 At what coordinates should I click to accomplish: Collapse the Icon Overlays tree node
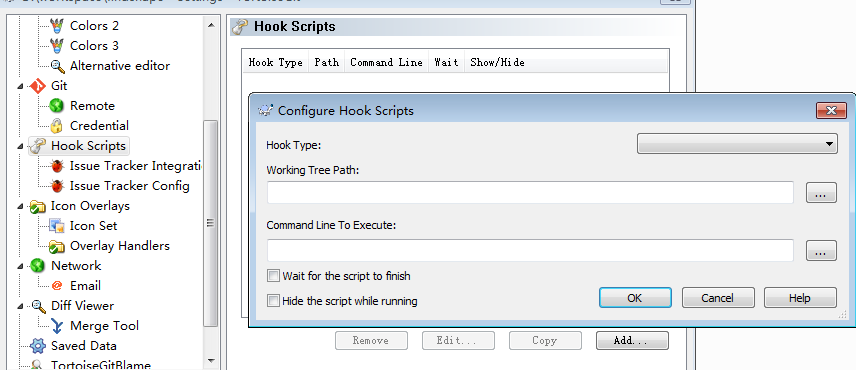(21, 206)
